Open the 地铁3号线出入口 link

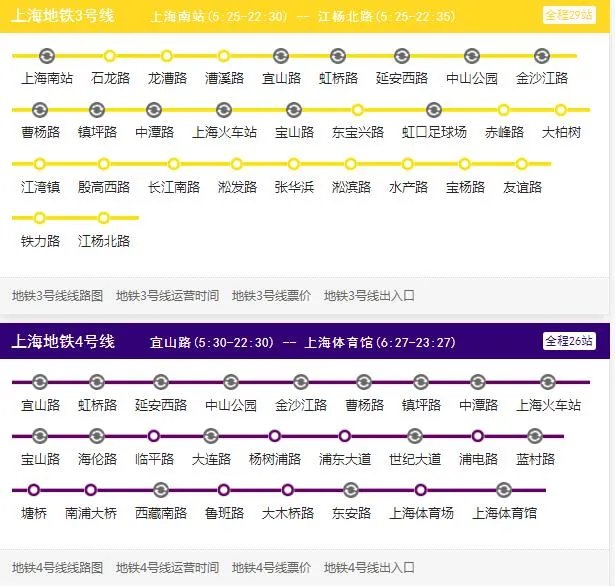coord(369,295)
